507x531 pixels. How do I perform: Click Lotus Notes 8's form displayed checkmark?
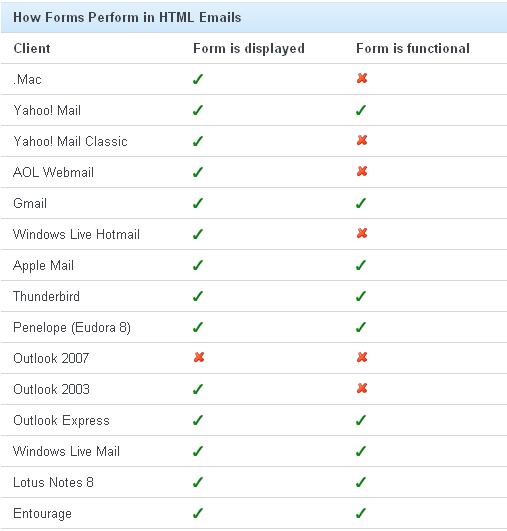[x=198, y=482]
